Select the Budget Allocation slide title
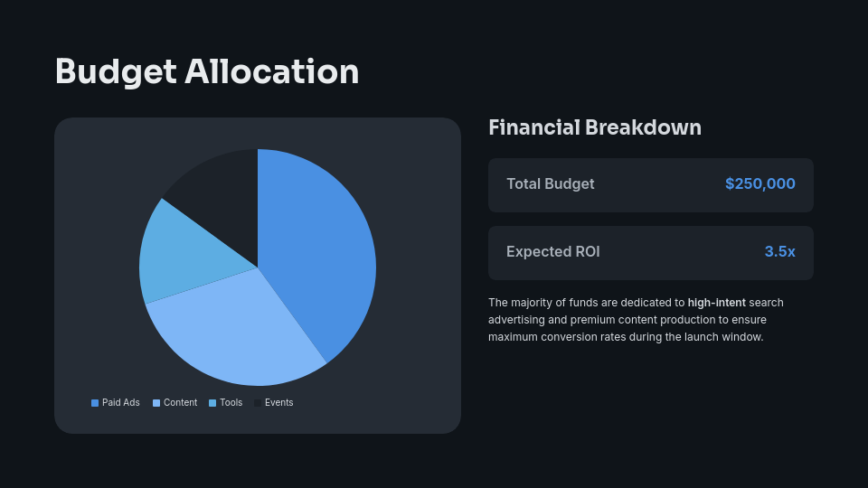The height and width of the screenshot is (488, 868). pyautogui.click(x=207, y=72)
